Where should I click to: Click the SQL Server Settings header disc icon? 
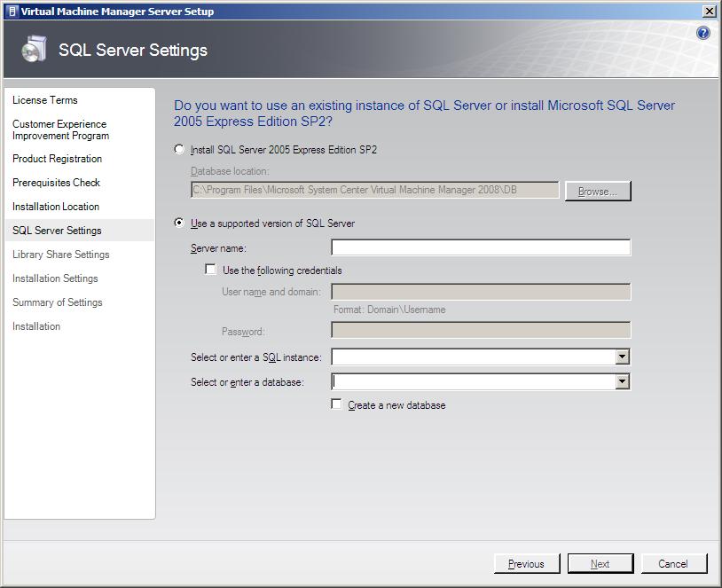pos(34,50)
